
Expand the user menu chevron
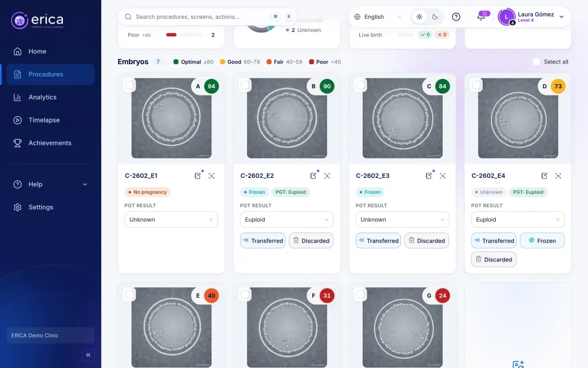tap(562, 17)
